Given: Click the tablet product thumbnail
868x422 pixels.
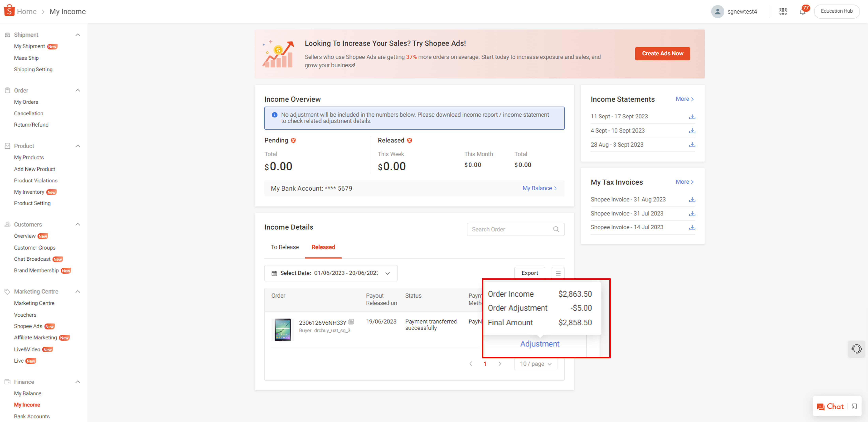Looking at the screenshot, I should point(283,330).
